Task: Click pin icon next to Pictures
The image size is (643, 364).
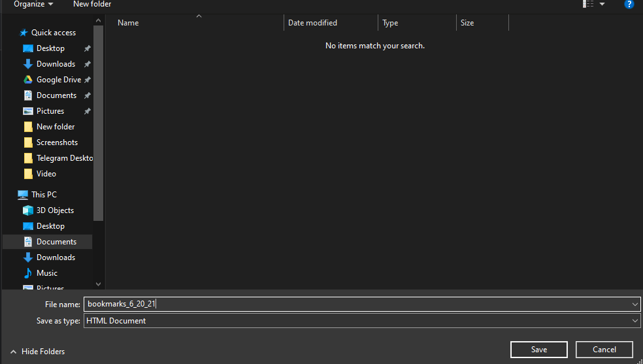Action: tap(88, 111)
